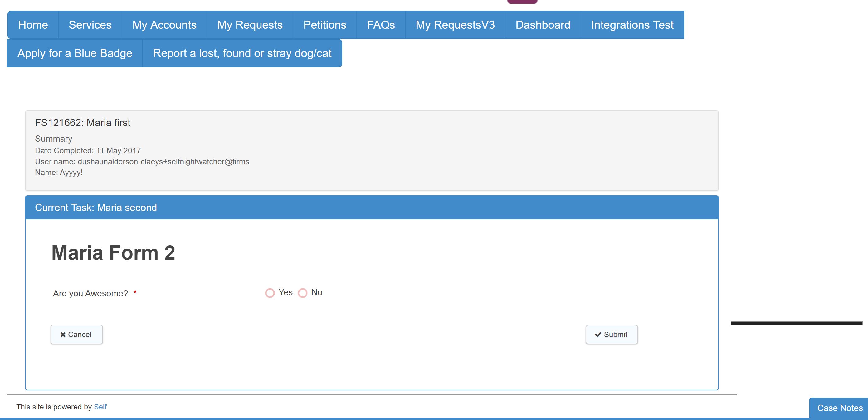Open the Home menu item
This screenshot has width=868, height=420.
coord(33,25)
